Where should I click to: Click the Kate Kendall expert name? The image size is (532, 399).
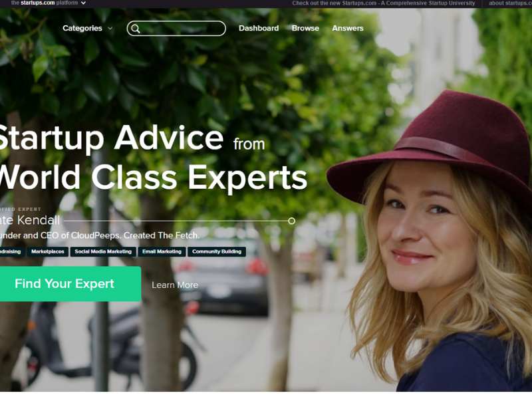(30, 220)
